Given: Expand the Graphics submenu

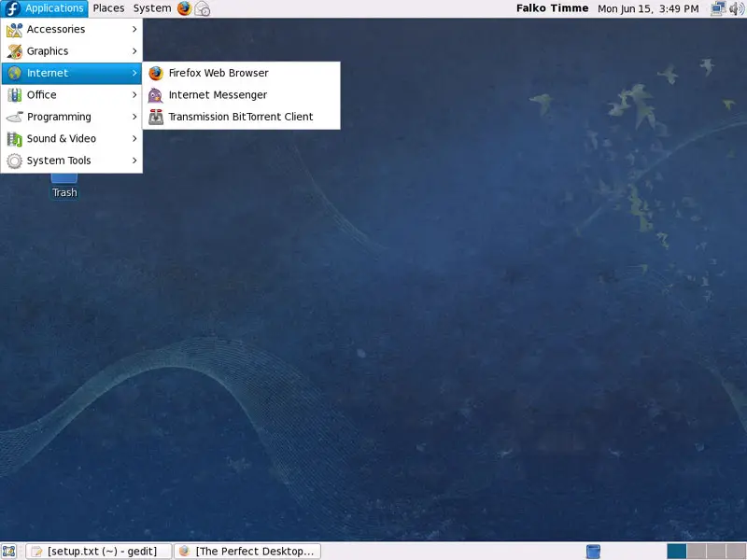Looking at the screenshot, I should (72, 51).
